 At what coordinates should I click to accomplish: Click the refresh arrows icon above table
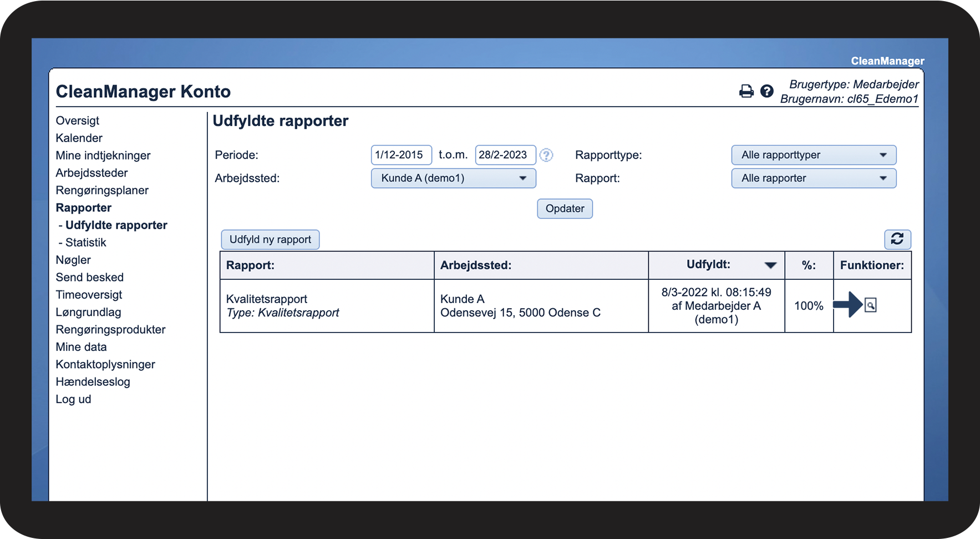[897, 239]
